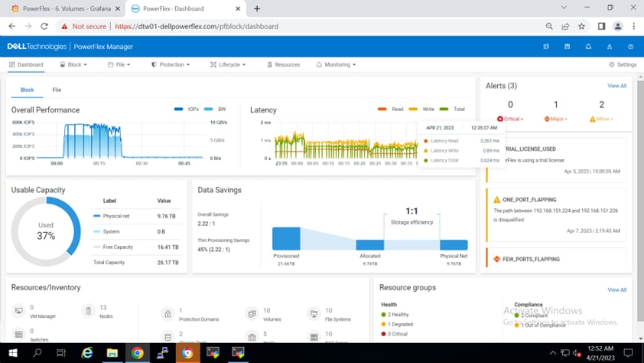Click the Provisioned bar in Data Savings
This screenshot has height=363, width=644.
pos(286,238)
